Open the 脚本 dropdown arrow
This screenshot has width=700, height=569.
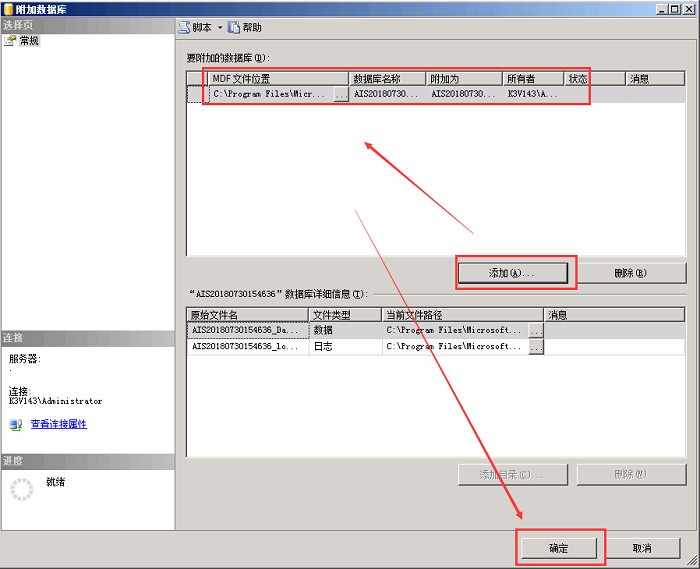tap(220, 28)
